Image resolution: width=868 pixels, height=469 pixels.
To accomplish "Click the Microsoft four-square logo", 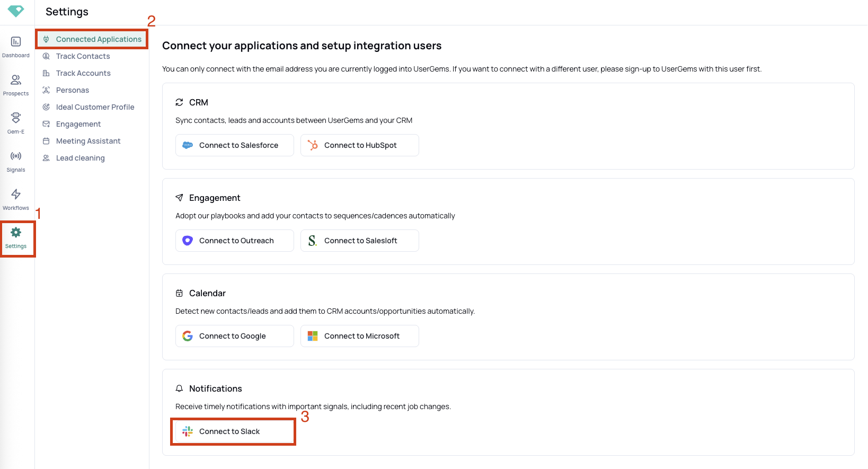I will (313, 336).
